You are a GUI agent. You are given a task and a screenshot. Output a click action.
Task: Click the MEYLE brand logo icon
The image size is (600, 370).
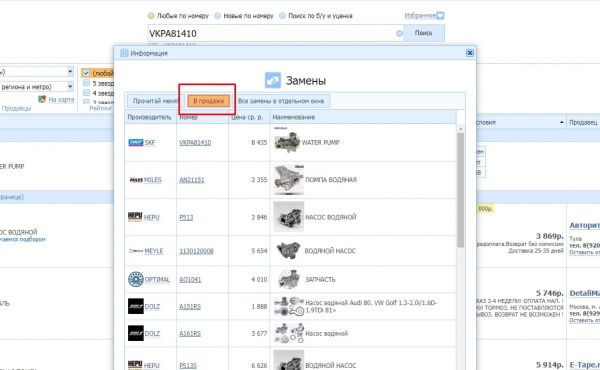pyautogui.click(x=135, y=251)
